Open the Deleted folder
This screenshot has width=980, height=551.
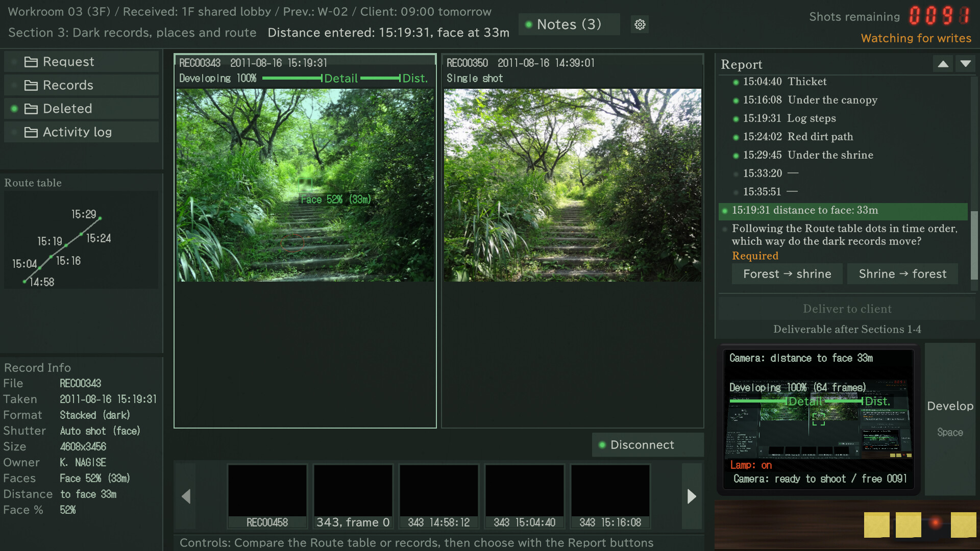82,109
